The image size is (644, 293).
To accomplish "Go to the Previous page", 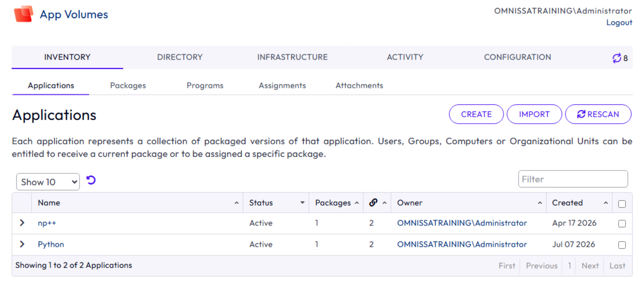I will coord(542,265).
